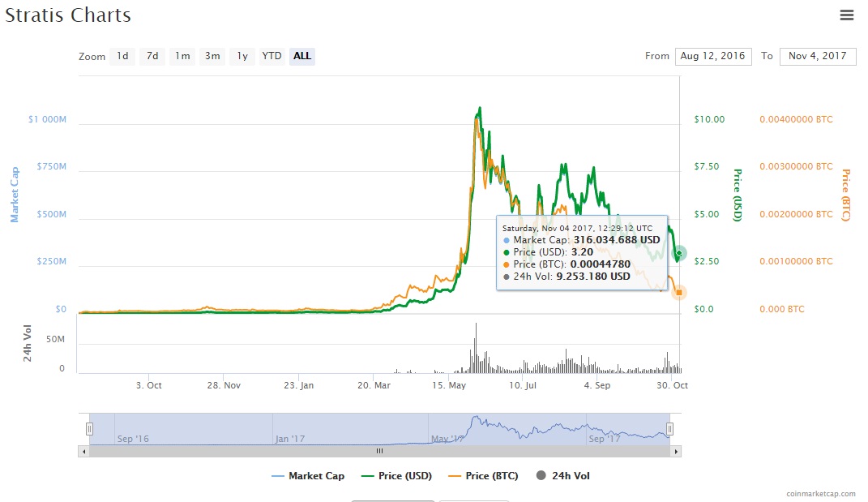Click the $250M market cap axis label

click(52, 261)
